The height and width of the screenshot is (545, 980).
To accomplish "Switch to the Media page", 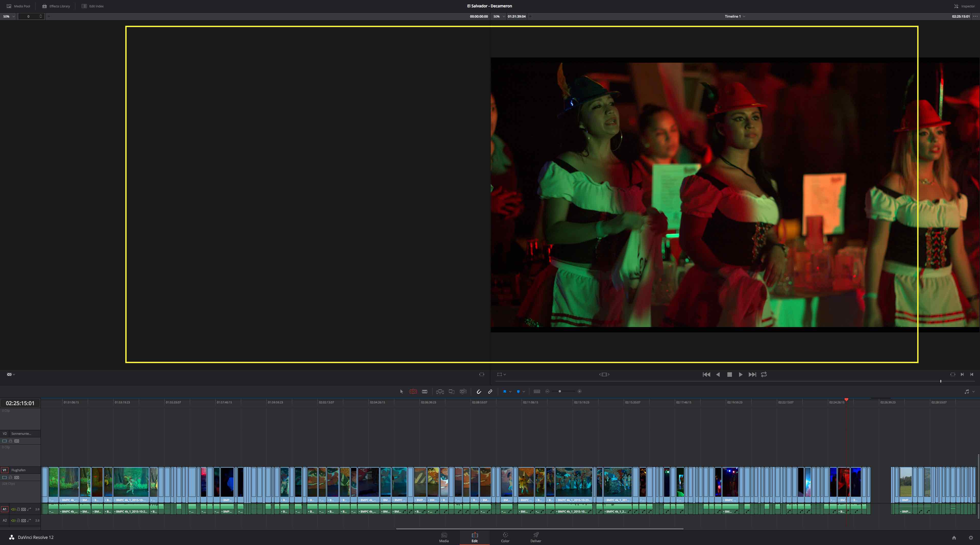I will [x=444, y=537].
